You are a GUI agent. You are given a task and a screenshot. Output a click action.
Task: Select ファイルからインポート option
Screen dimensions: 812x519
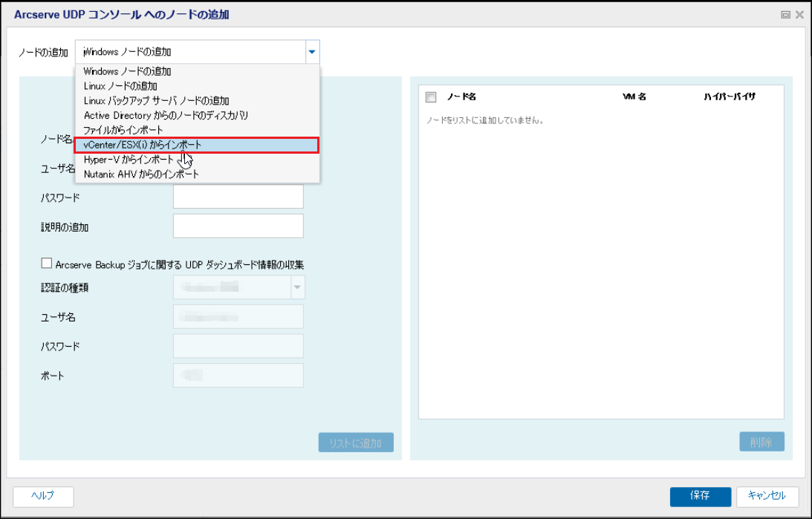[198, 130]
